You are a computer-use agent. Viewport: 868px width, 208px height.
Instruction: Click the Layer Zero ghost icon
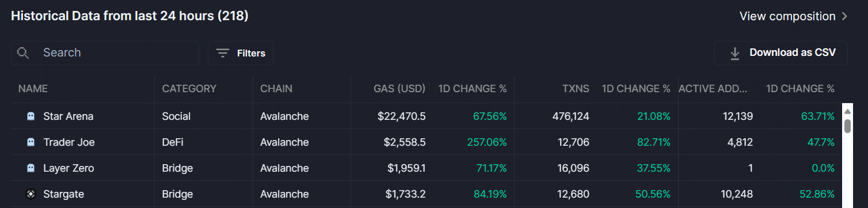tap(31, 168)
